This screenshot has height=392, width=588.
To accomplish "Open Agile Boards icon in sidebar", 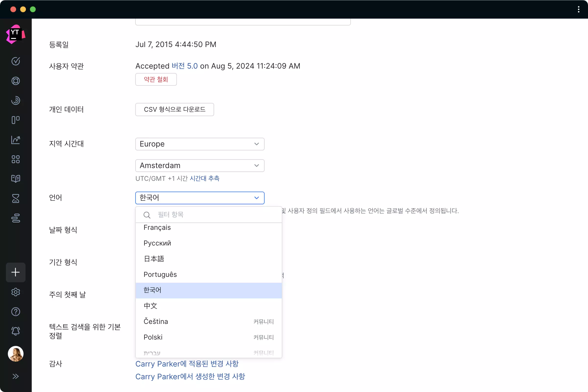I will coord(15,120).
